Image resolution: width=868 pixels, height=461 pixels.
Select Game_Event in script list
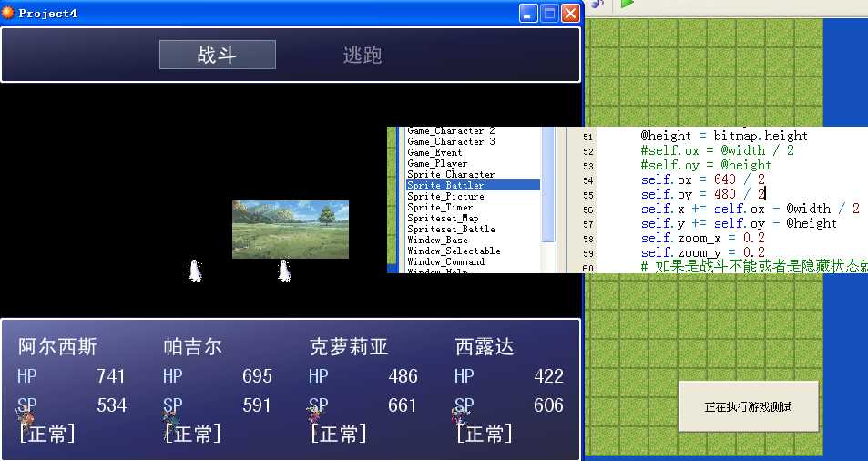pyautogui.click(x=434, y=153)
